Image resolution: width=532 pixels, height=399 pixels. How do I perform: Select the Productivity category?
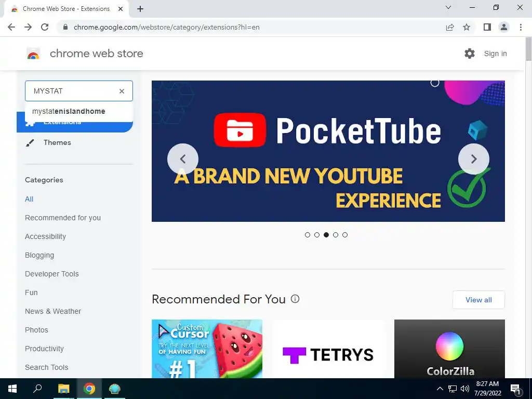[45, 349]
